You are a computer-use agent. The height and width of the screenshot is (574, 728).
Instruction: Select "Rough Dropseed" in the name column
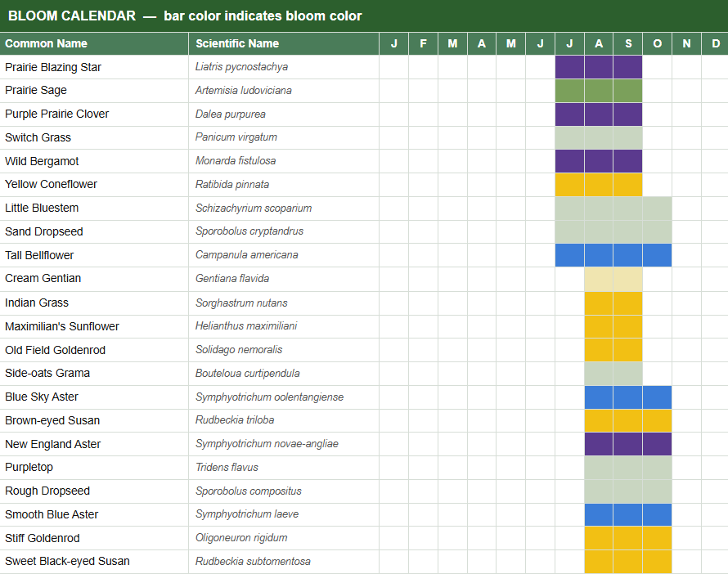coord(47,491)
